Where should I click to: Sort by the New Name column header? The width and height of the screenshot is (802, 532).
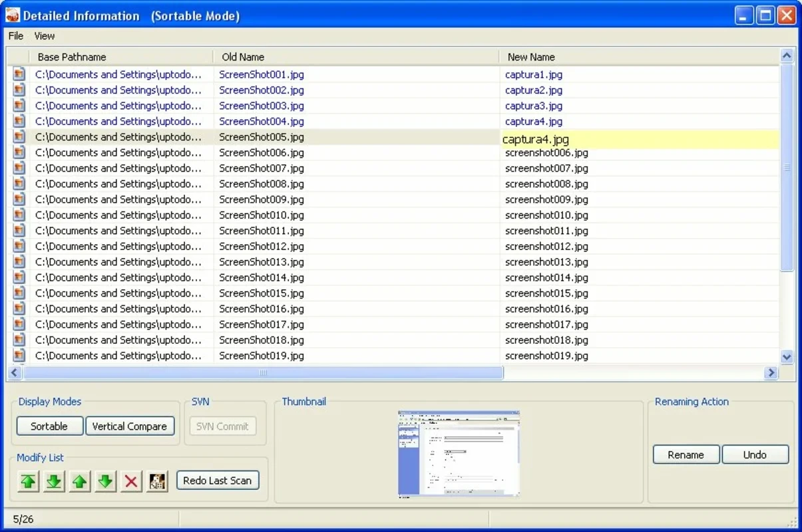[x=530, y=57]
